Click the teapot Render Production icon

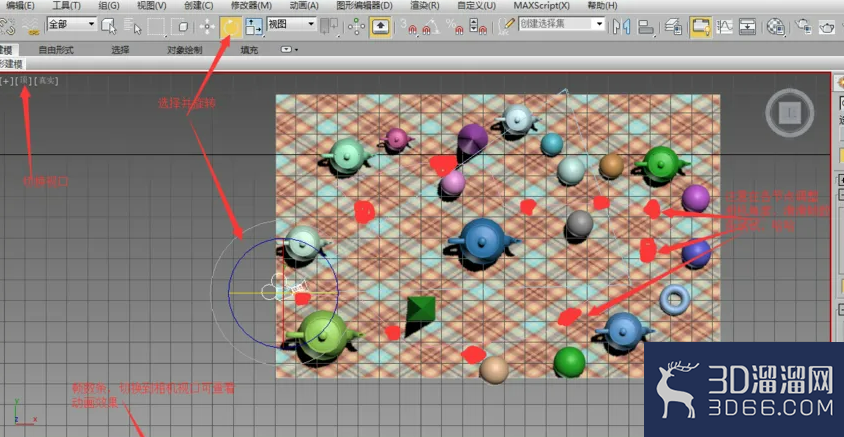tap(827, 26)
